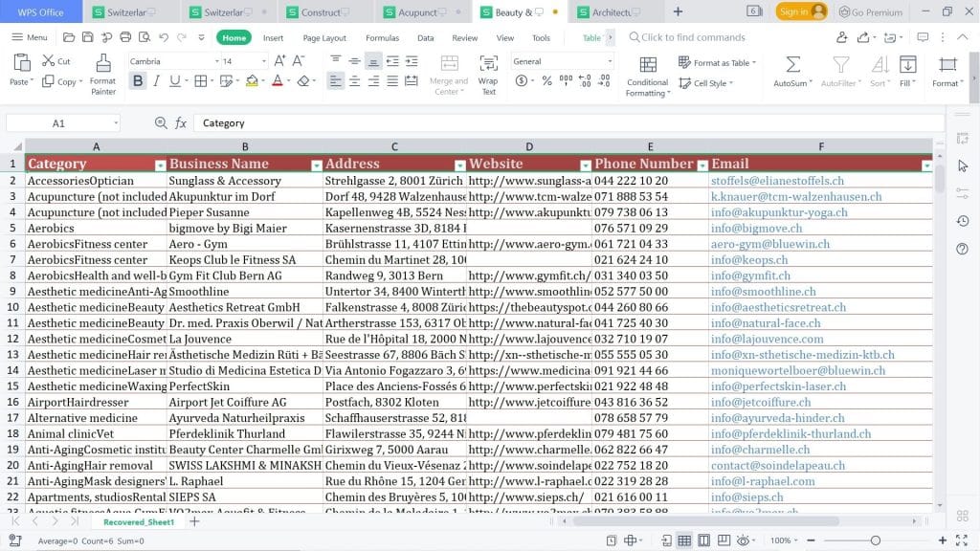Click the Paste clipboard icon
980x551 pixels.
coord(22,63)
